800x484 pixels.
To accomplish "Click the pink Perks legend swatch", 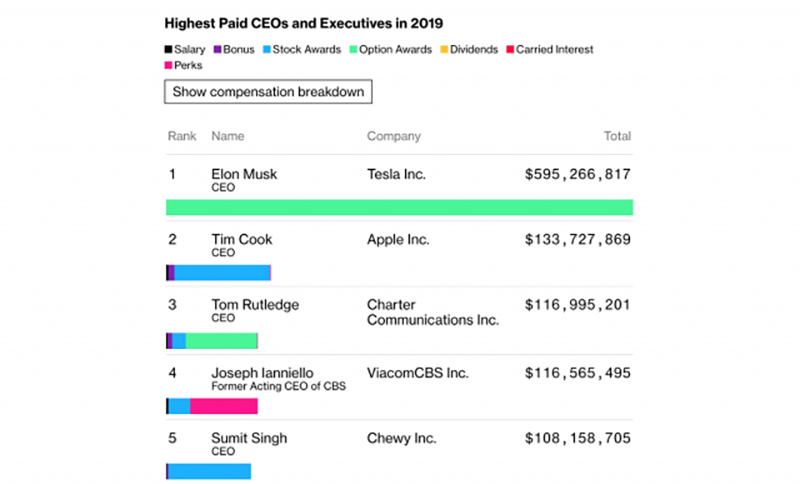I will tap(169, 66).
